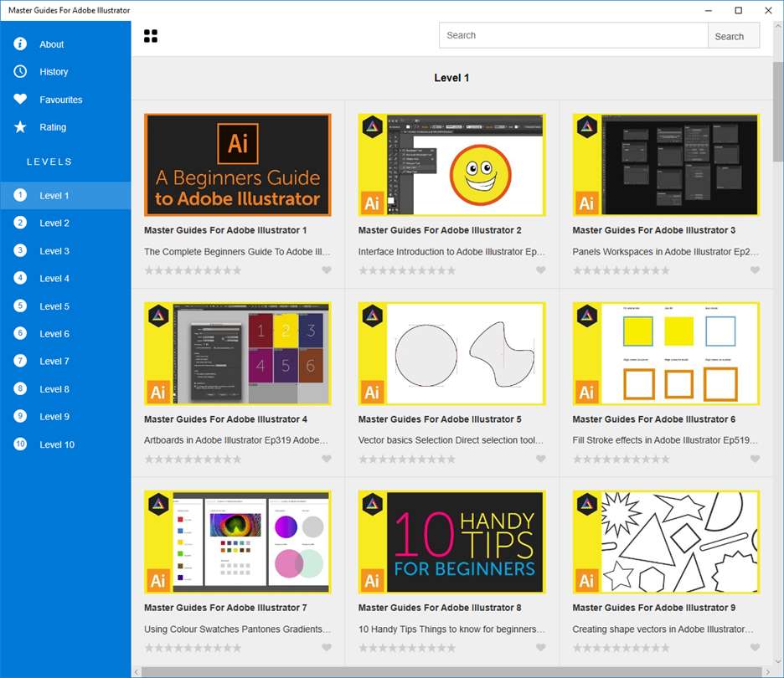Favourite Master Guides For Adobe Illustrator 6

pyautogui.click(x=755, y=459)
